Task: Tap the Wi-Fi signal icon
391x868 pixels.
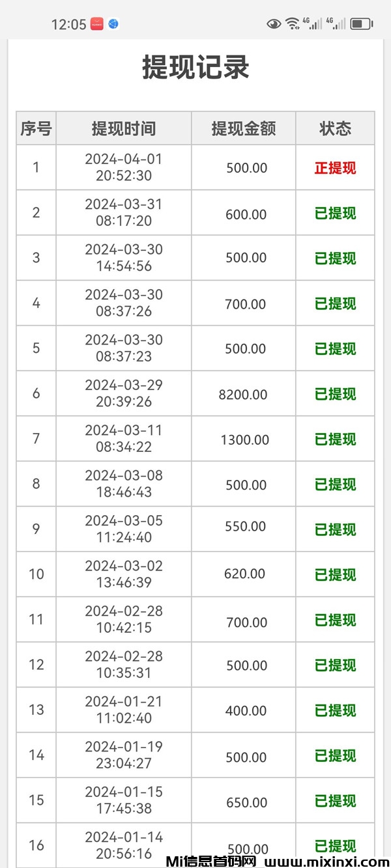Action: tap(293, 24)
